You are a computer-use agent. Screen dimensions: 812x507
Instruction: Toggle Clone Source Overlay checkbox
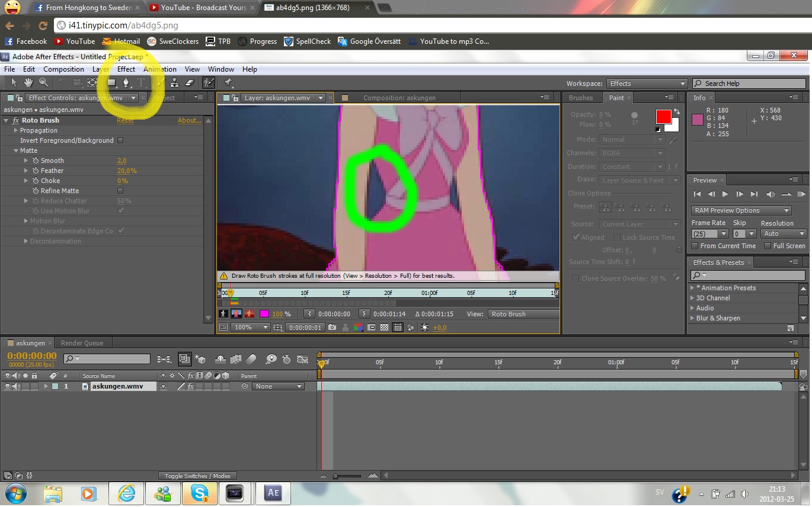575,278
